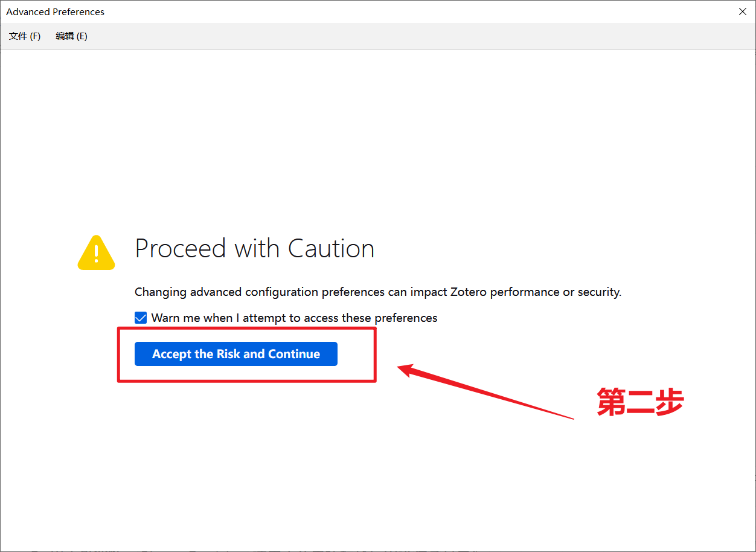
Task: Click the word Continue on the blue button
Action: coord(294,354)
